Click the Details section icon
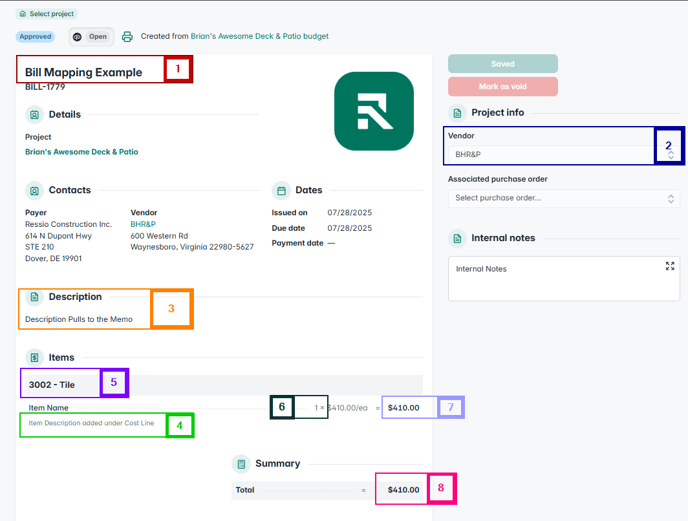 point(34,115)
